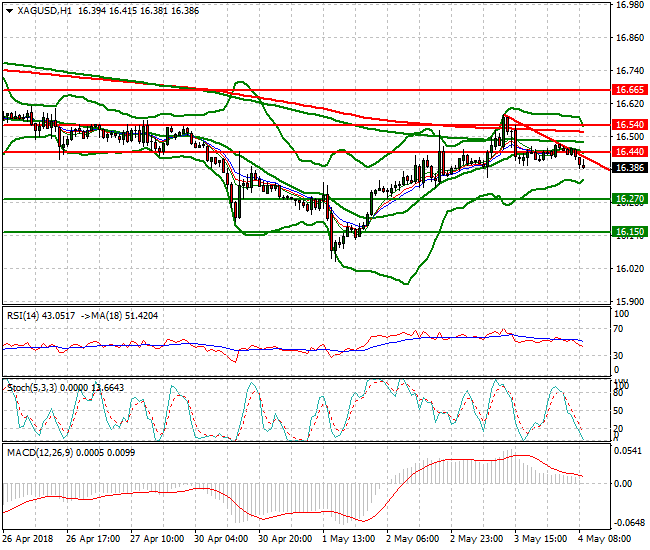Image resolution: width=650 pixels, height=550 pixels.
Task: Click the 16.665 red resistance price label
Action: click(629, 90)
